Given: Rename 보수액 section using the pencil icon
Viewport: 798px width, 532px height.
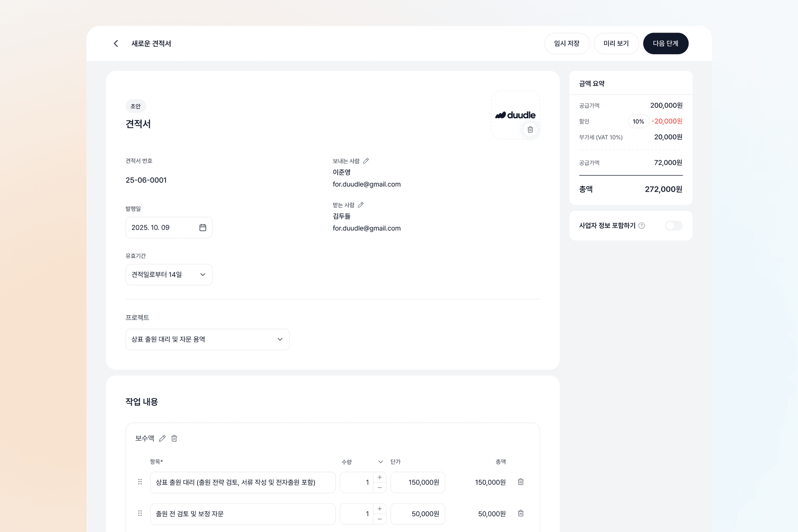Looking at the screenshot, I should (162, 438).
